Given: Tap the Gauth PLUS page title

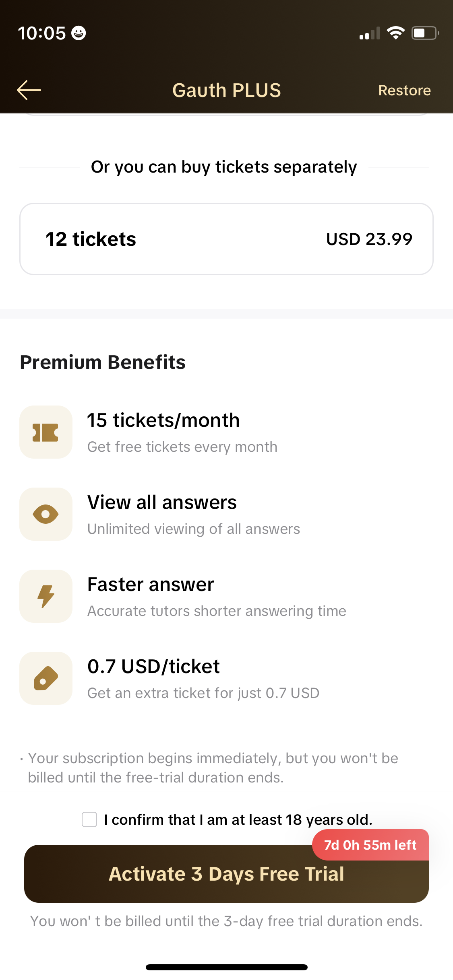Looking at the screenshot, I should coord(226,90).
